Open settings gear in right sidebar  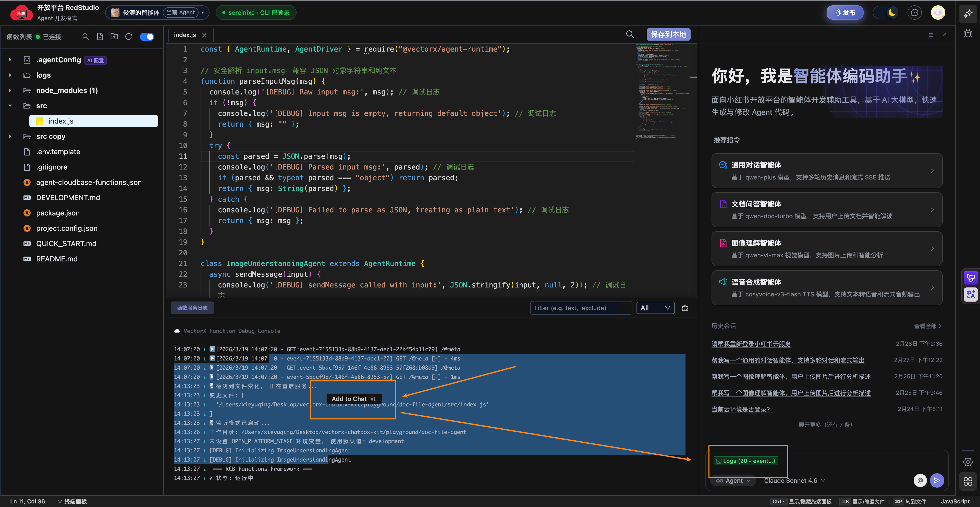click(x=968, y=462)
